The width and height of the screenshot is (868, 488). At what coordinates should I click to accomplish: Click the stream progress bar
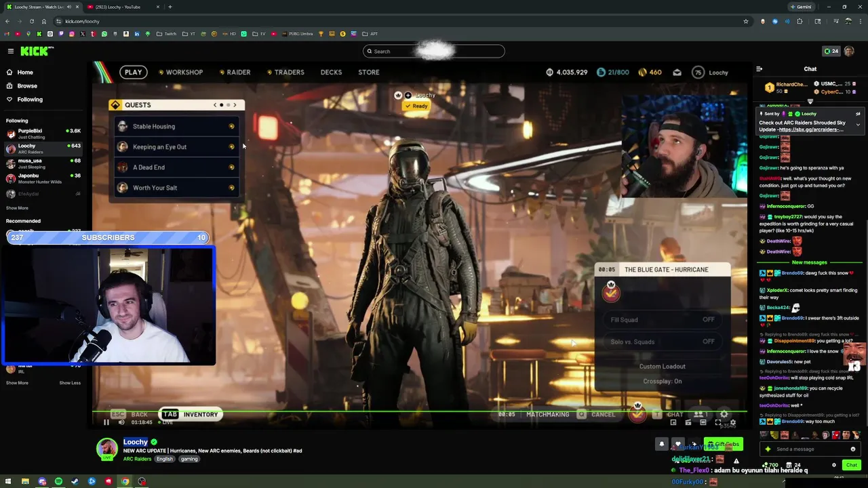point(420,411)
